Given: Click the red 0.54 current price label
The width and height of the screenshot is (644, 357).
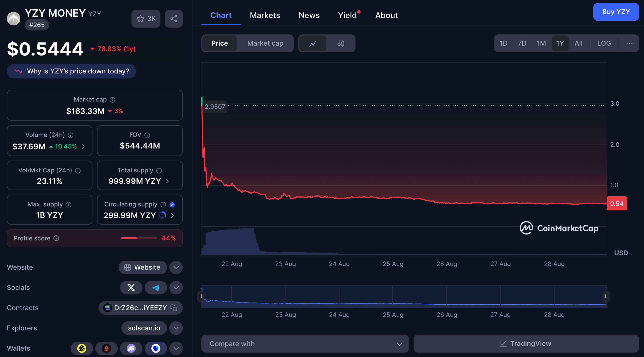Looking at the screenshot, I should [617, 204].
